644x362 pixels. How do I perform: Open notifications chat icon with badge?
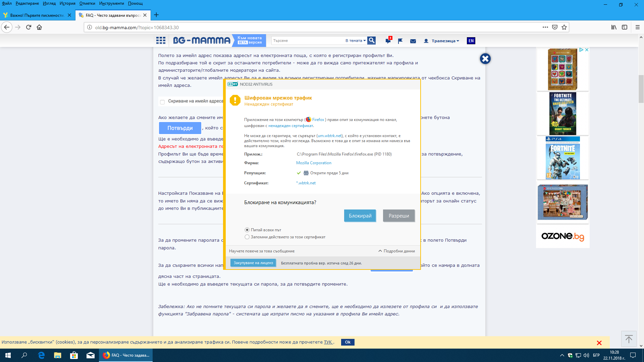pos(388,41)
